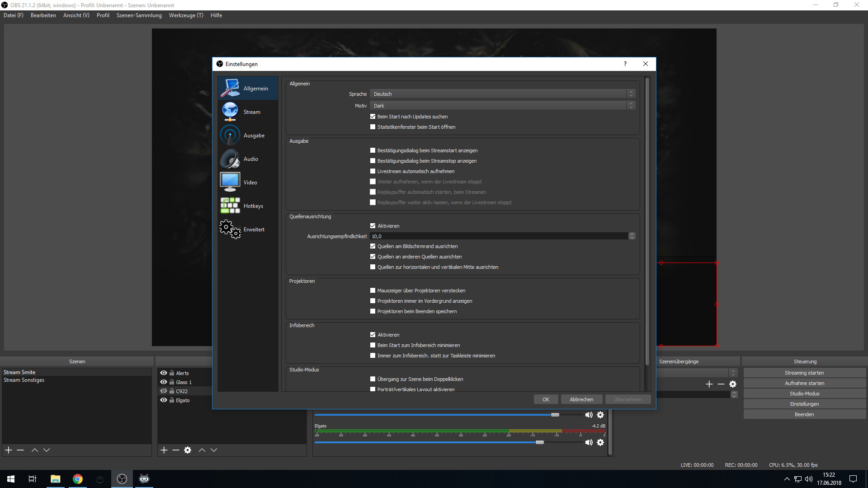Hide the Alerts source eye icon

tap(164, 373)
